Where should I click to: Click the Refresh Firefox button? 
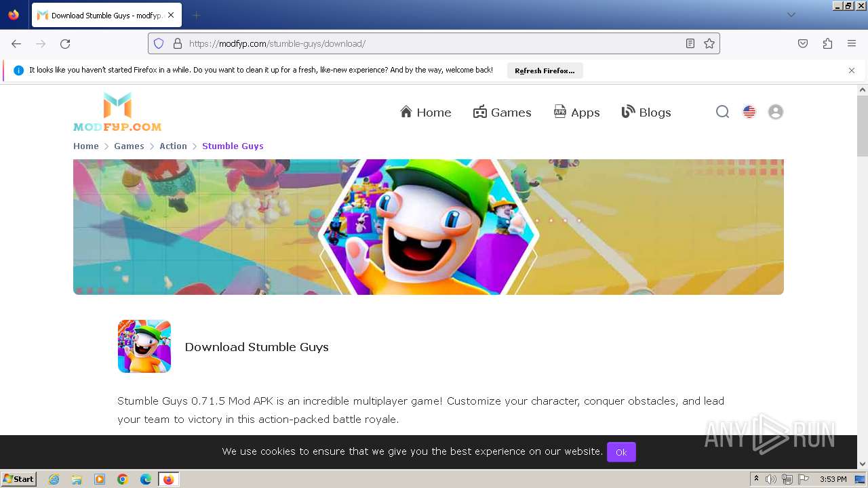point(545,70)
